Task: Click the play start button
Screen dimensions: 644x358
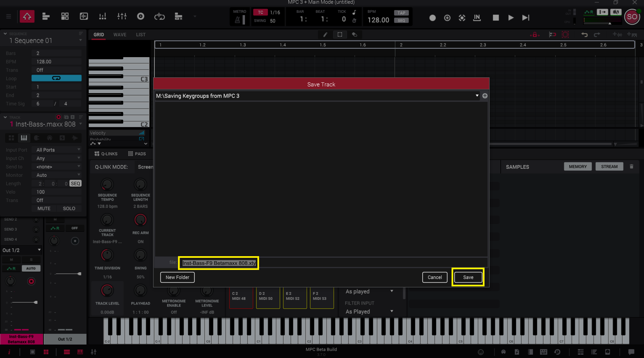Action: tap(526, 18)
